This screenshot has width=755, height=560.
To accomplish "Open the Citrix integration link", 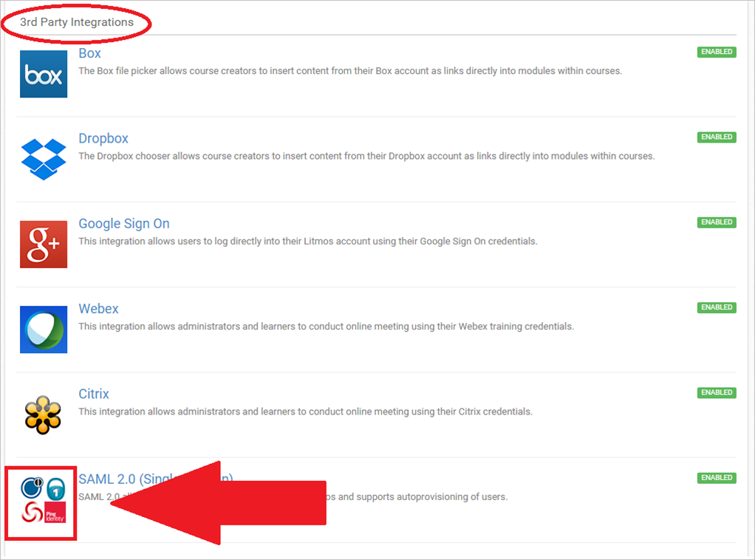I will [x=93, y=394].
